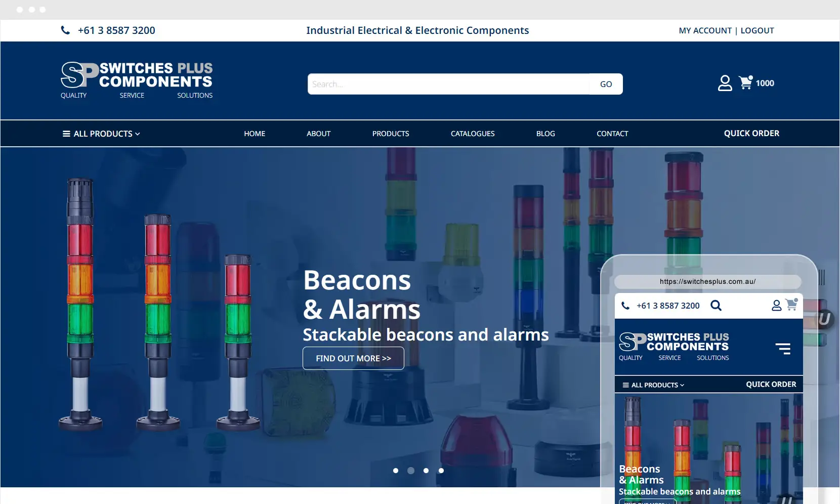This screenshot has width=840, height=504.
Task: Click the user icon in mobile preview
Action: coord(776,305)
